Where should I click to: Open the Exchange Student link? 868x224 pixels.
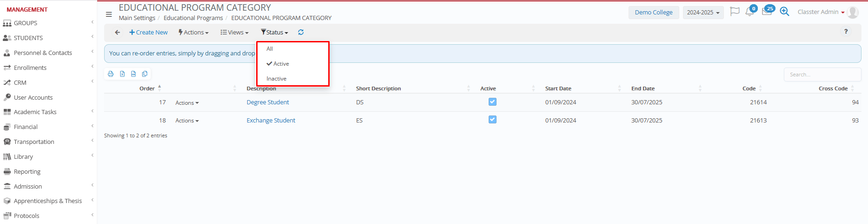tap(271, 120)
